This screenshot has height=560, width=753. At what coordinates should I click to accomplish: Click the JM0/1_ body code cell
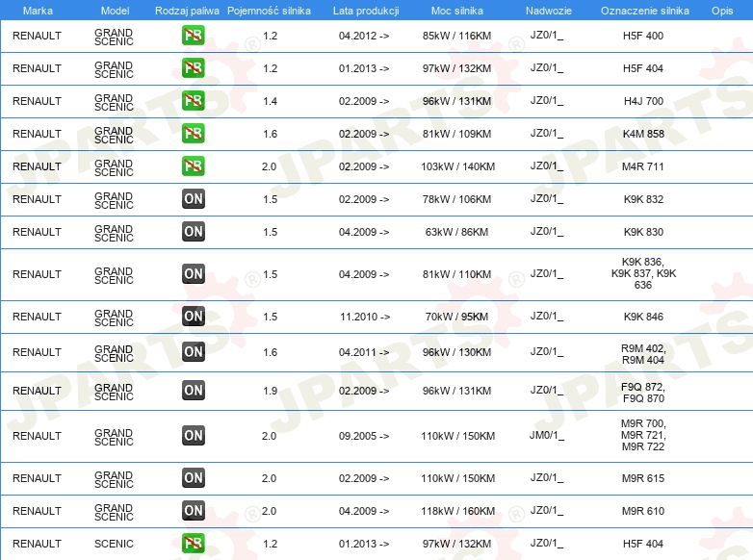(547, 435)
